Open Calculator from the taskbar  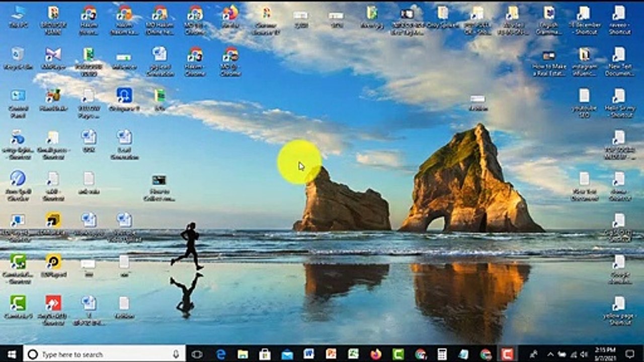(x=442, y=354)
